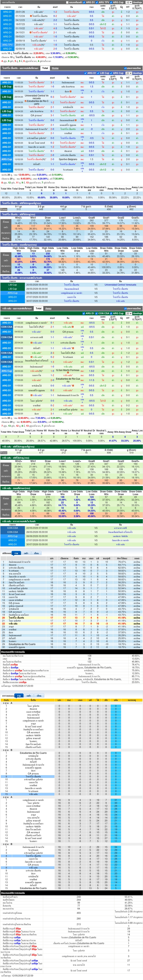Viewport: 143px width, 980px height.
Task: Switch to the Away tab in away team history
Action: [48, 309]
